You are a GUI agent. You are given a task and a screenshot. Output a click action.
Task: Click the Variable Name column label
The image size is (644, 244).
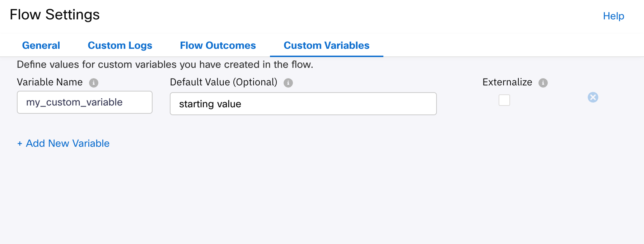click(x=50, y=82)
